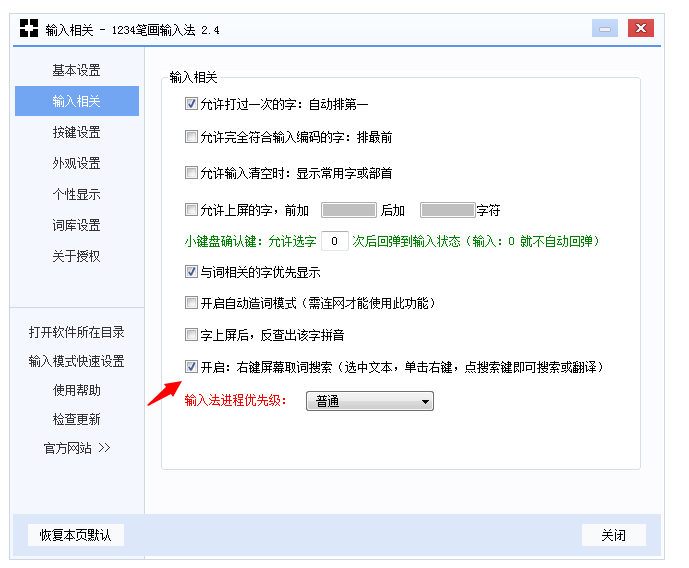Click 检查更新 to check updates
689x568 pixels.
click(x=76, y=419)
